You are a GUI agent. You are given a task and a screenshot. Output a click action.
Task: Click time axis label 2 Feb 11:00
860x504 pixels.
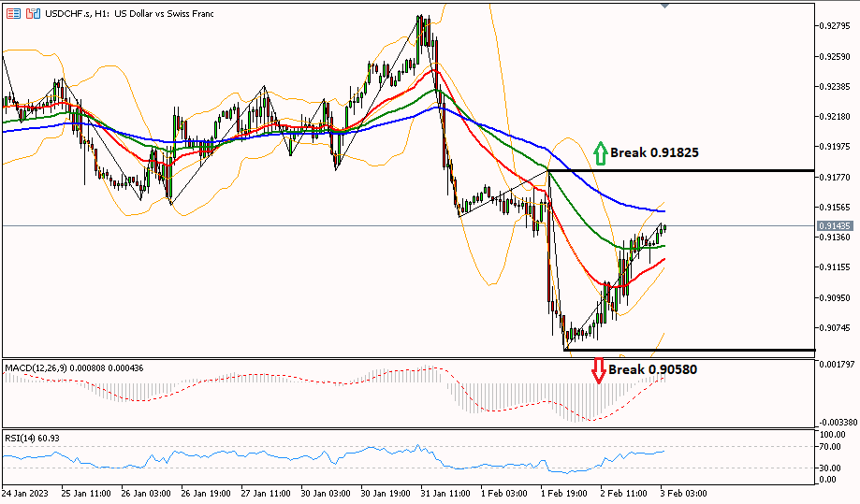623,493
